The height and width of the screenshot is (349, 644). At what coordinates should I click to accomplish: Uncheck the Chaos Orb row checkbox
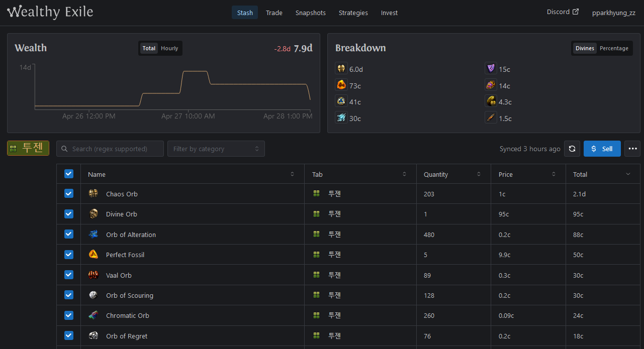[x=69, y=193]
